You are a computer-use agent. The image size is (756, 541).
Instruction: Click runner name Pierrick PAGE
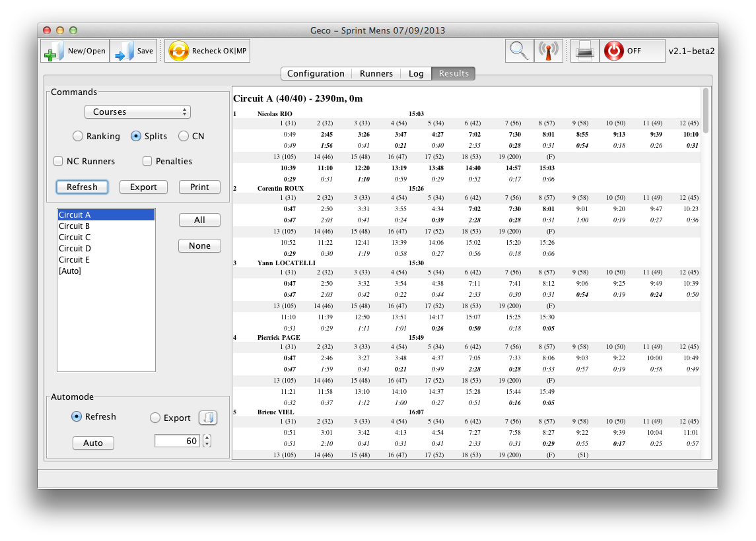[279, 338]
